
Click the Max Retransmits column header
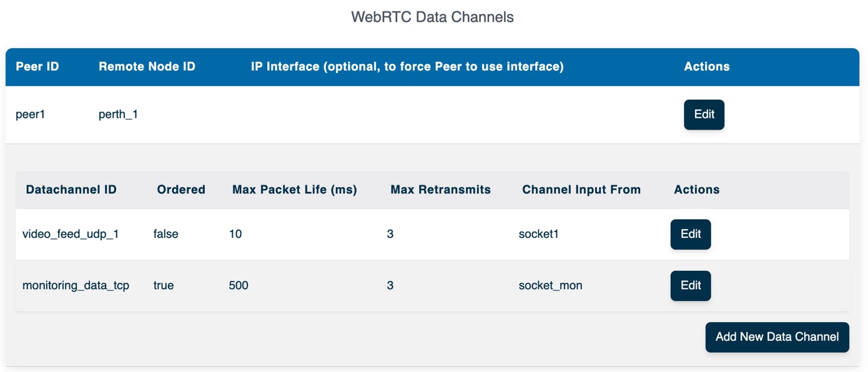point(440,190)
